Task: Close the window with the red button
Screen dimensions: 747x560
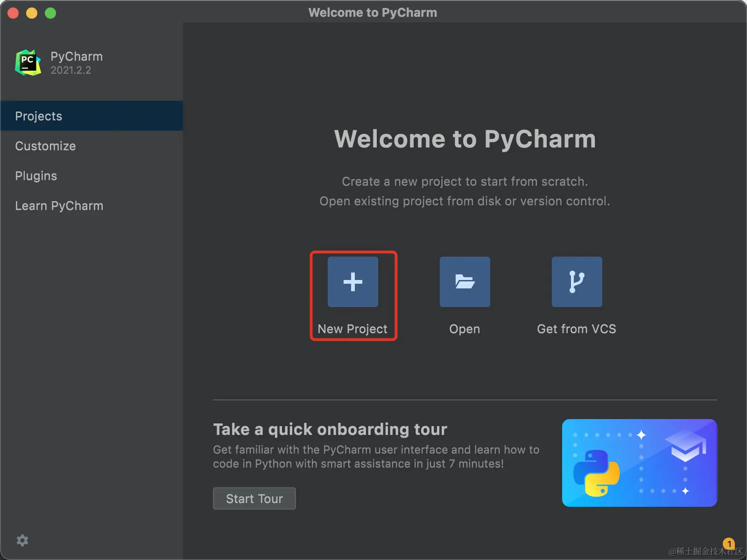Action: point(13,13)
